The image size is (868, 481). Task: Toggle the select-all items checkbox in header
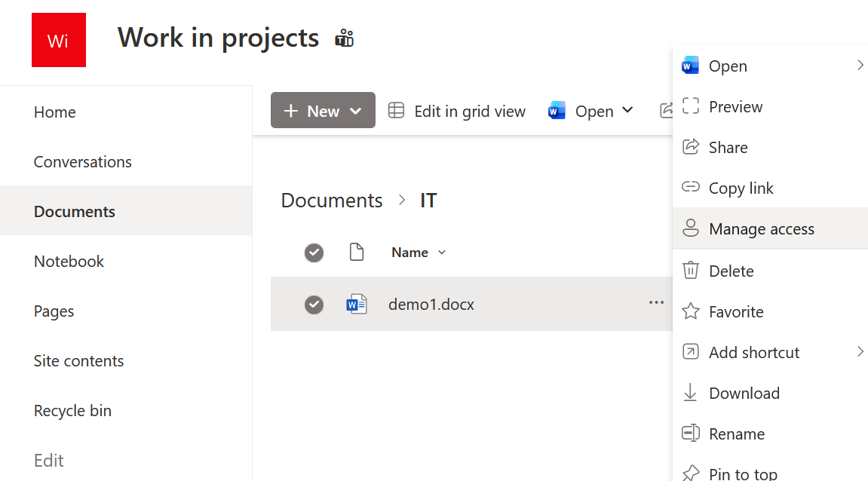(314, 253)
